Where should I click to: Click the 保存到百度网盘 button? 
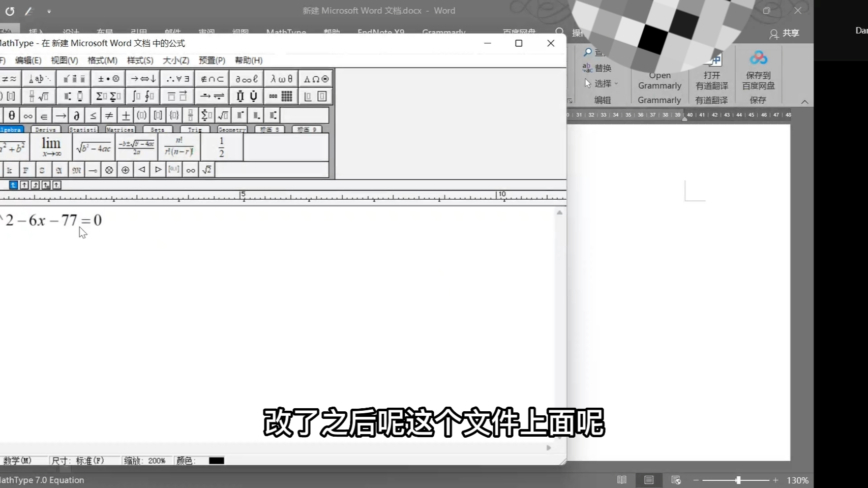click(758, 76)
